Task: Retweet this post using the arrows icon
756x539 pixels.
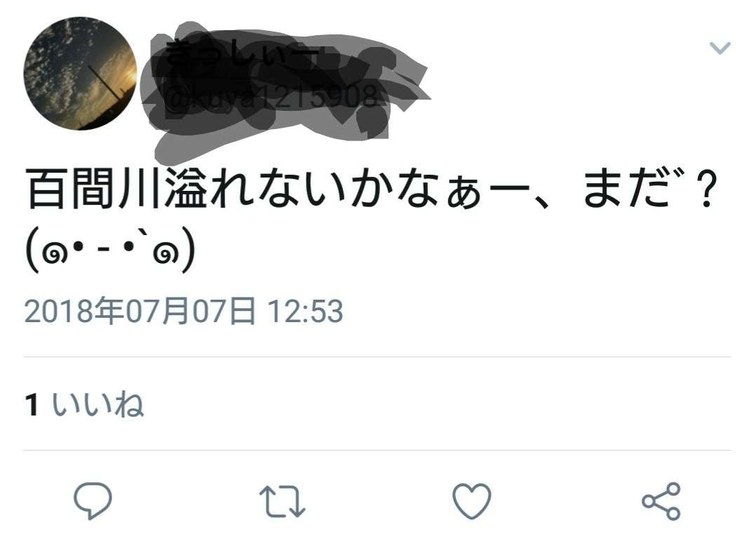Action: [282, 501]
